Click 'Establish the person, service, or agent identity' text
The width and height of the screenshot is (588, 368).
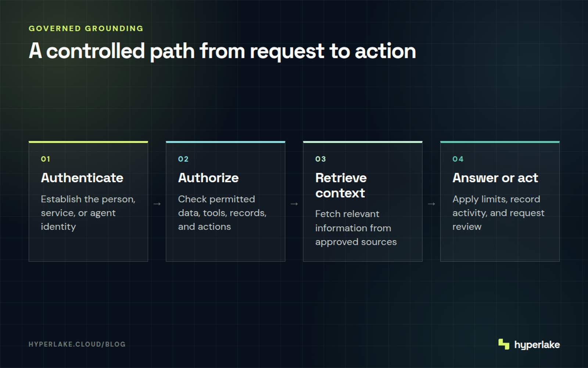(88, 213)
